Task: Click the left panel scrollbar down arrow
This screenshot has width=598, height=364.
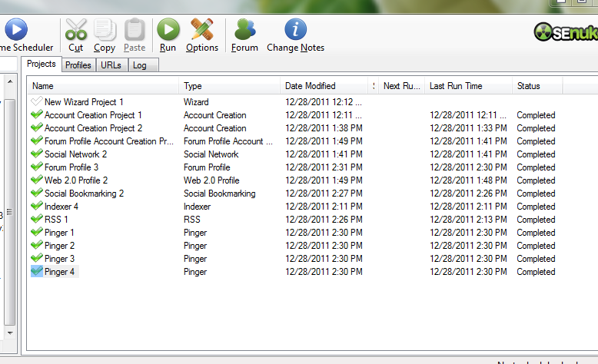Action: [10, 333]
